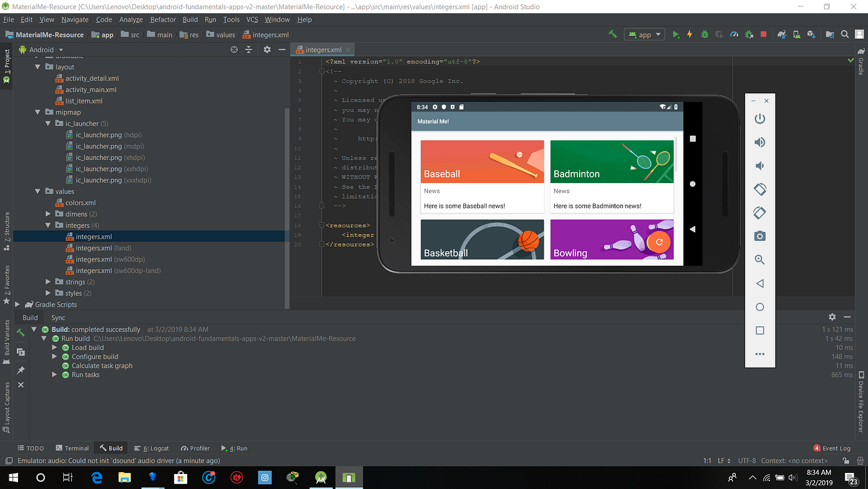Open the Refactor menu
Screen dimensions: 868x489
pyautogui.click(x=162, y=19)
